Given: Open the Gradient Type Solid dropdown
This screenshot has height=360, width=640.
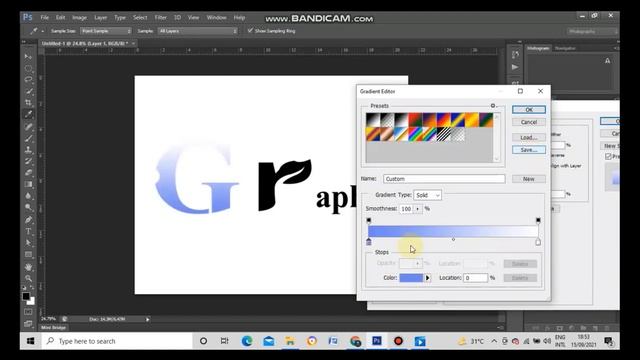Looking at the screenshot, I should (427, 195).
